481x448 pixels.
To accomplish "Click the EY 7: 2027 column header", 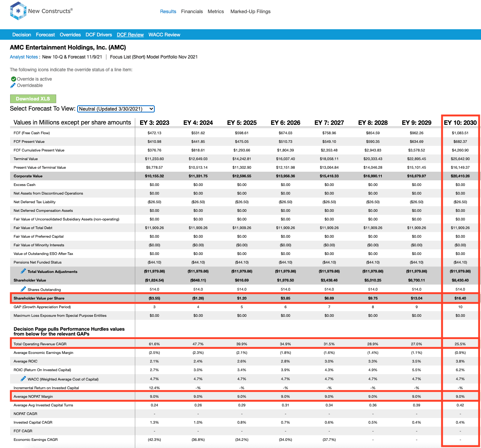I will click(329, 123).
